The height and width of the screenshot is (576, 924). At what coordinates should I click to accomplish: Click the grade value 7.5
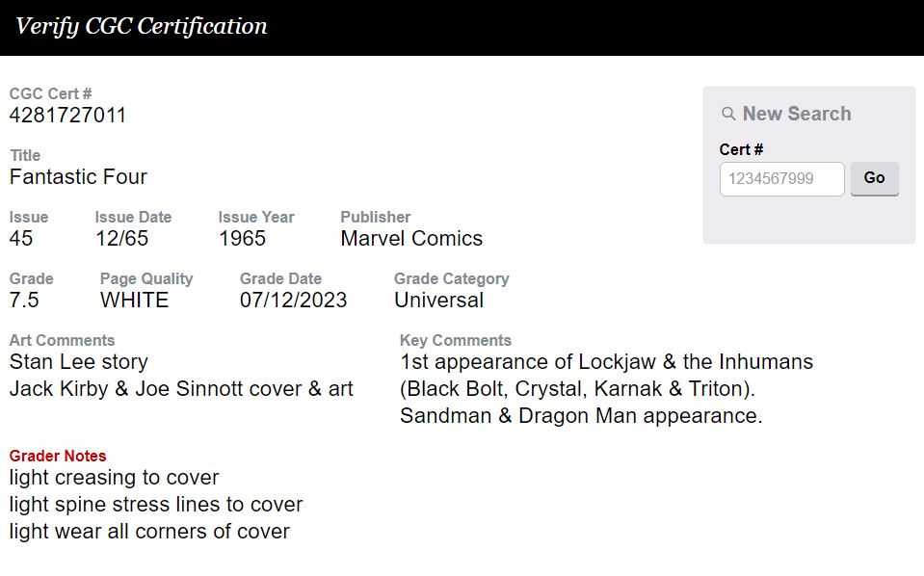coord(24,300)
